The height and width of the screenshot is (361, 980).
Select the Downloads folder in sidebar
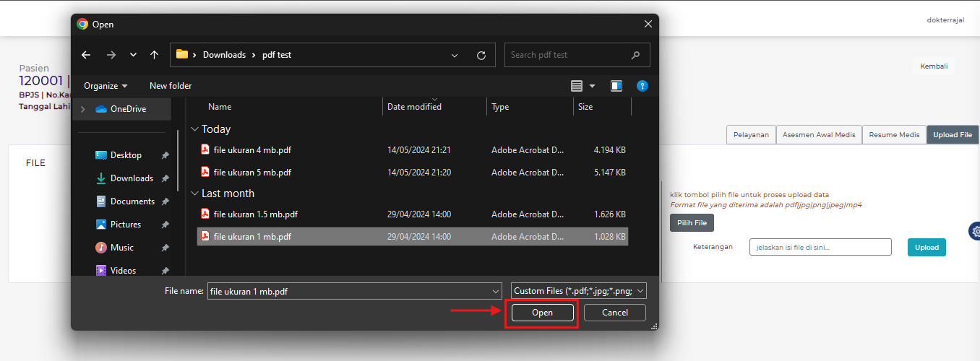pos(131,178)
